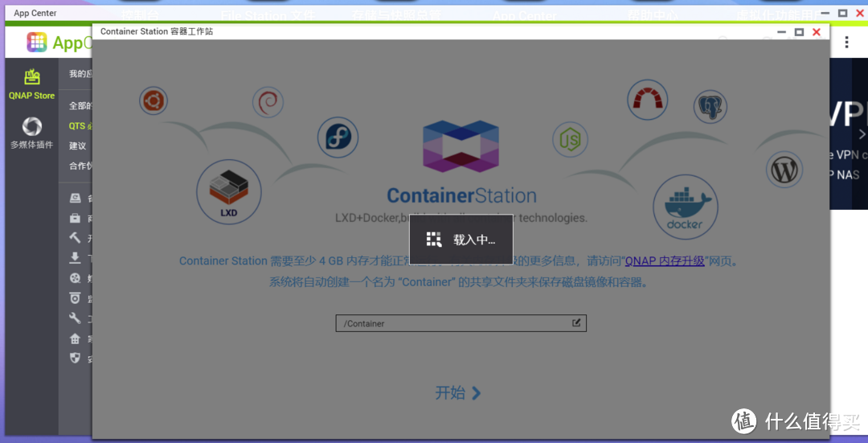Click the home category icon in App Center
868x443 pixels.
point(75,338)
